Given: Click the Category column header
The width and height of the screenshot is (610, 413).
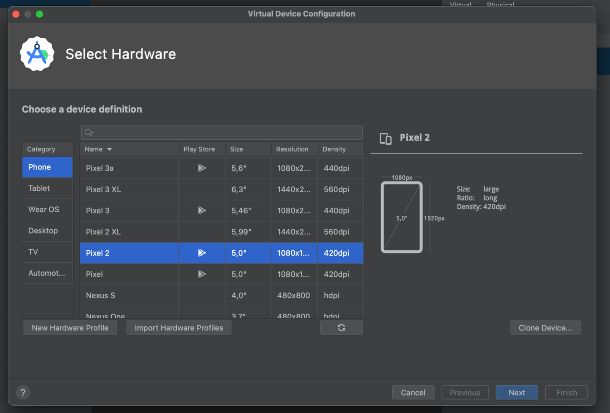Looking at the screenshot, I should (x=47, y=149).
